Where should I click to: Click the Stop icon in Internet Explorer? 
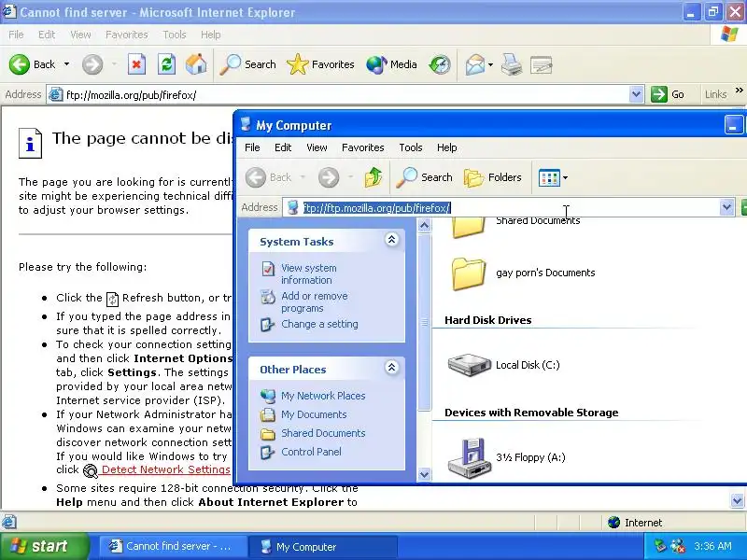136,64
